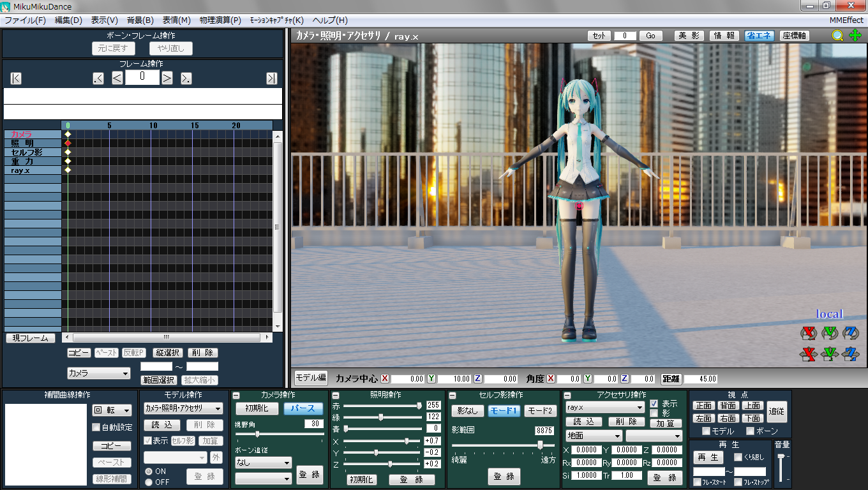The image size is (868, 490).
Task: Click red X icon beside 角度
Action: [550, 378]
